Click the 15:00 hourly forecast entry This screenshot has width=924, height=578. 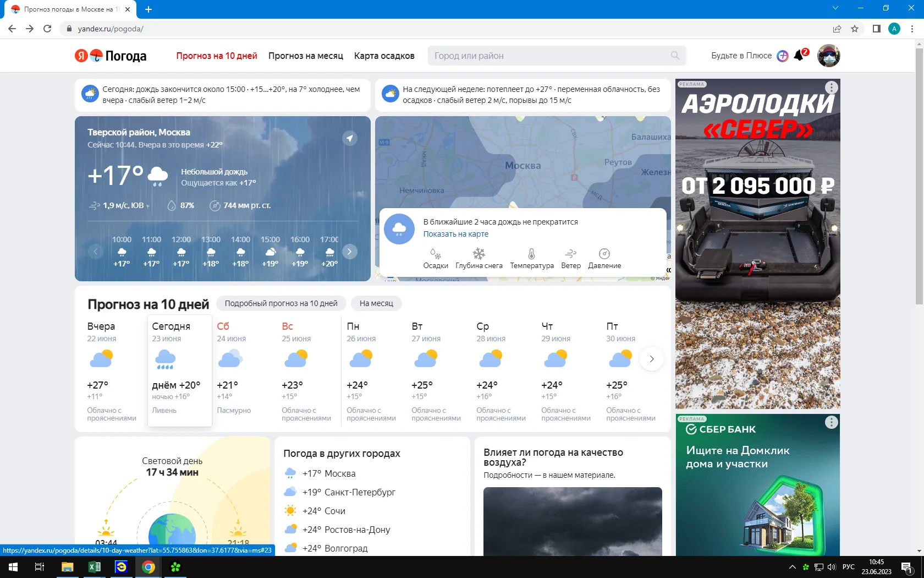[x=270, y=252]
